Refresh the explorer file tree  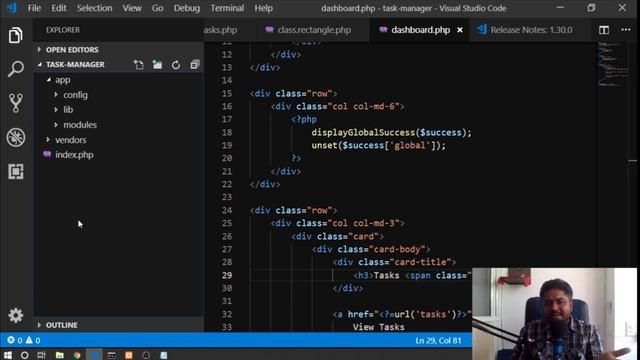[x=176, y=64]
